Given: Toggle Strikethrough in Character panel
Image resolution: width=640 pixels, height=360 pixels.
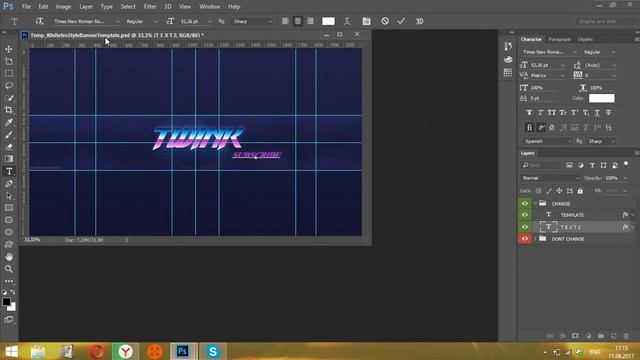Looking at the screenshot, I should click(609, 113).
